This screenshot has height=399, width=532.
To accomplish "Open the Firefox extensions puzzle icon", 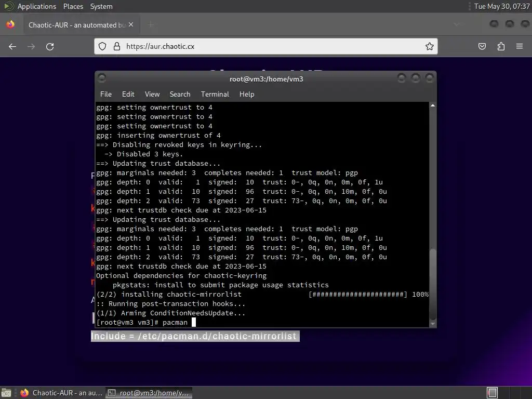I will pos(501,46).
